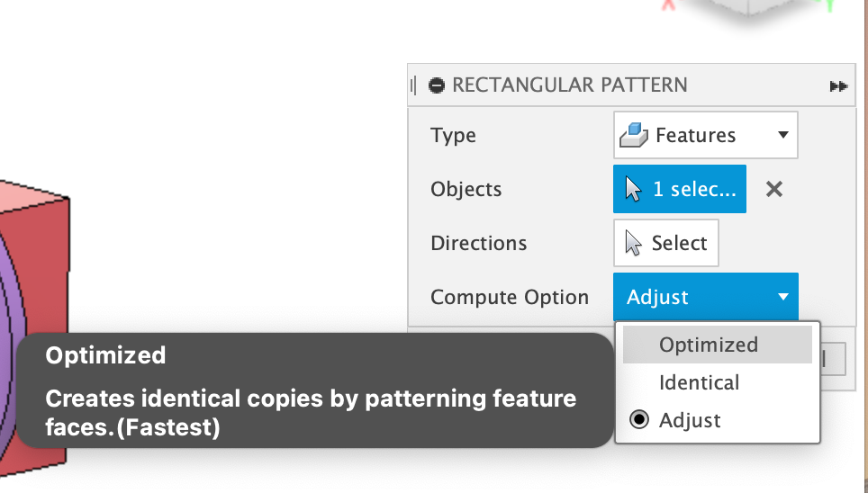Choose Optimized from Compute Option list
This screenshot has width=868, height=493.
point(709,345)
